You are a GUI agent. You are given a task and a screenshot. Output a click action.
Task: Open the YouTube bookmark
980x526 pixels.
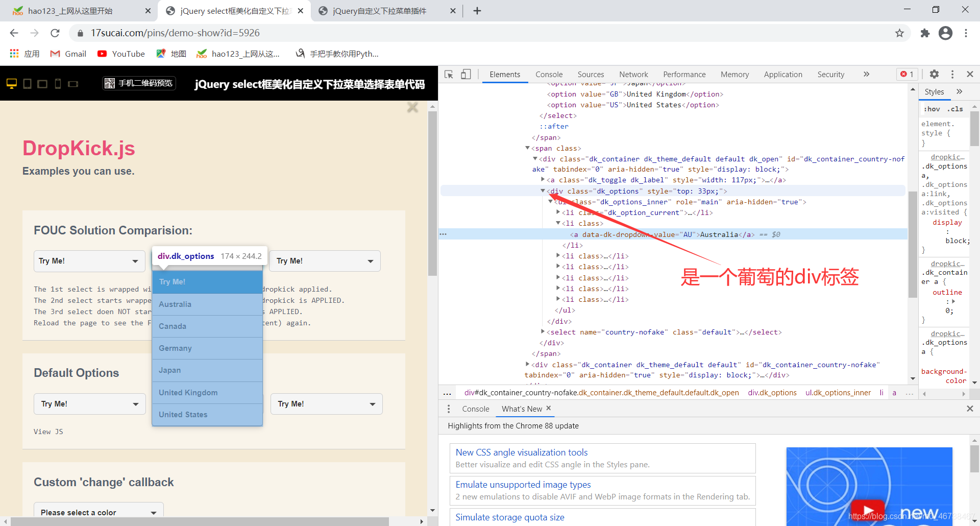click(x=121, y=54)
